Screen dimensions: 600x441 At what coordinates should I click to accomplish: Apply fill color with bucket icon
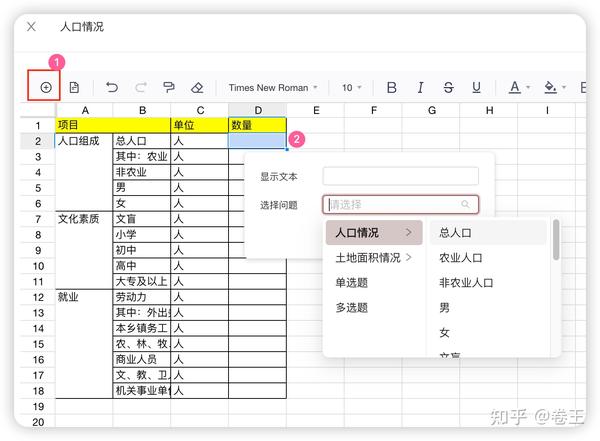550,88
